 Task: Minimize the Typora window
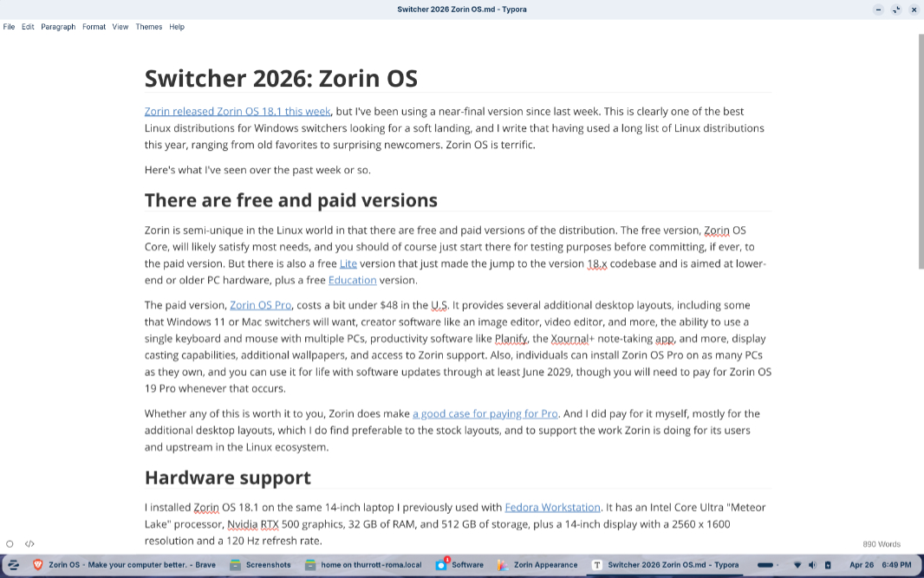(x=878, y=10)
